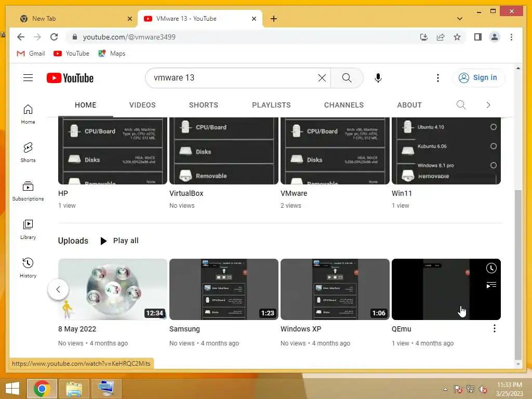Bookmark this page with star icon

pos(457,37)
